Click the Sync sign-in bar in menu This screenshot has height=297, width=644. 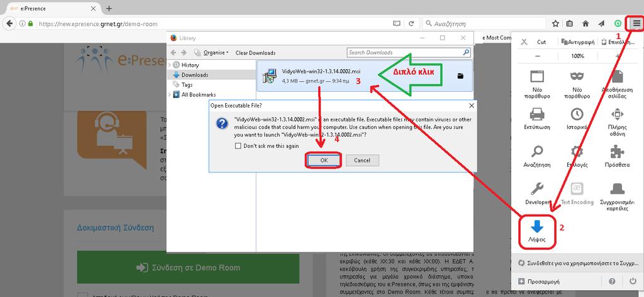579,263
